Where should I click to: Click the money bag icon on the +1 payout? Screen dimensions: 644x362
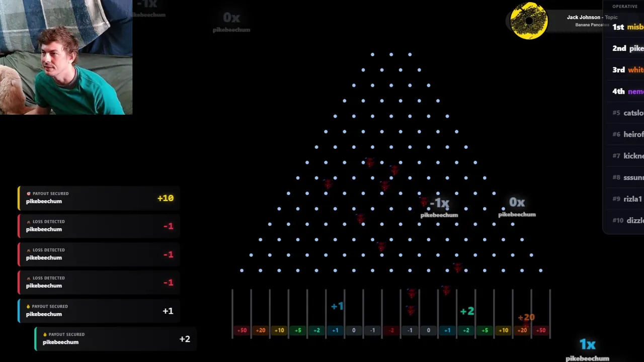point(28,306)
